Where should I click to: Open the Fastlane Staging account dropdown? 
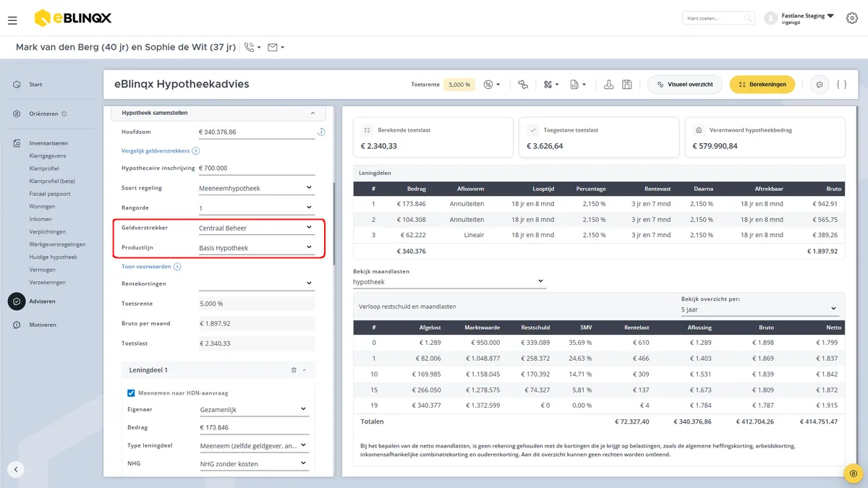click(x=808, y=18)
